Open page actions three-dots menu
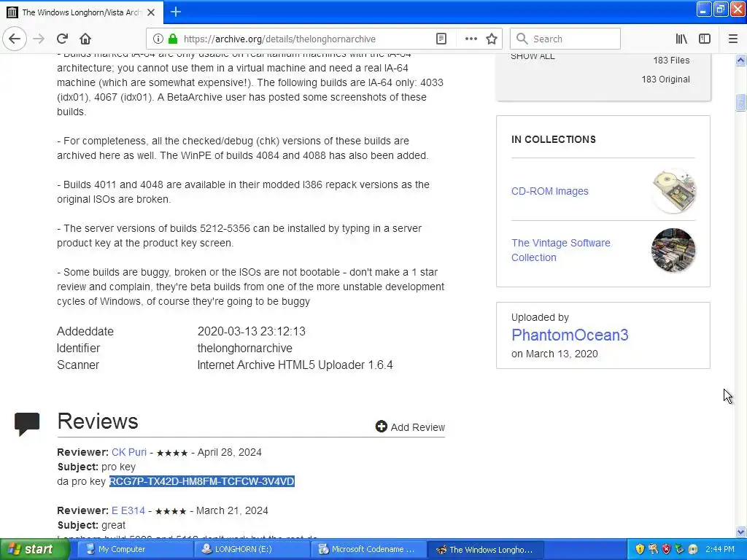Screen dimensions: 747x560 pos(471,39)
